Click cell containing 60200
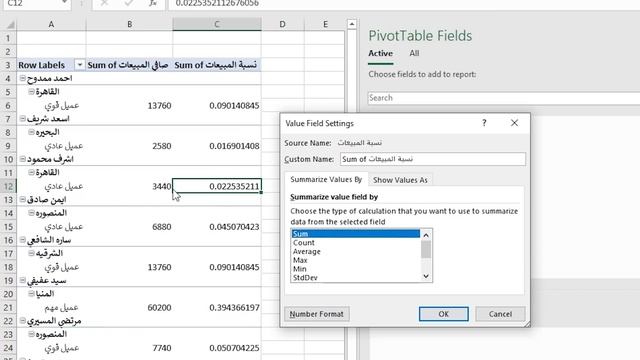The image size is (640, 360). pyautogui.click(x=129, y=307)
